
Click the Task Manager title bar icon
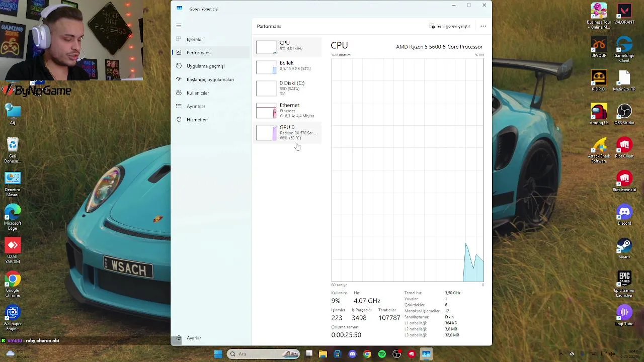click(x=179, y=9)
